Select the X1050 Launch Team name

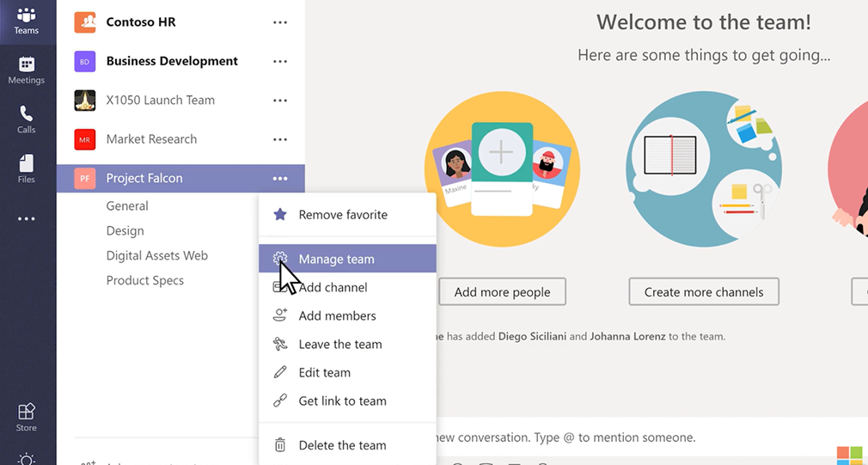(161, 101)
